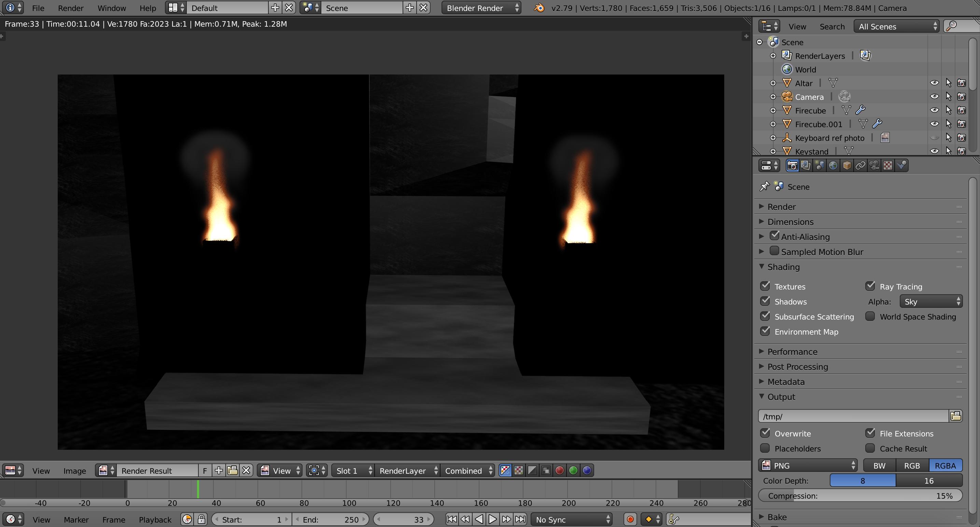Open the Physics properties tab
The height and width of the screenshot is (527, 980).
[x=901, y=165]
